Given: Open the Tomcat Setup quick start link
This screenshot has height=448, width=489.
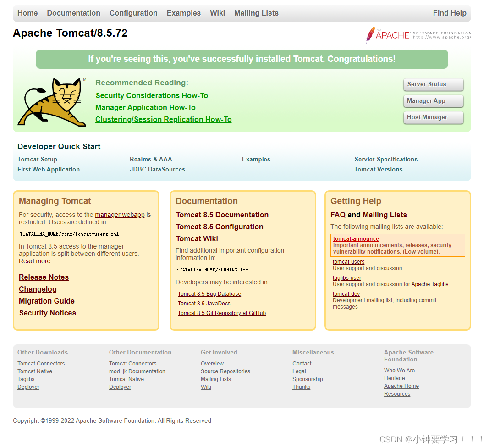Looking at the screenshot, I should click(x=38, y=160).
